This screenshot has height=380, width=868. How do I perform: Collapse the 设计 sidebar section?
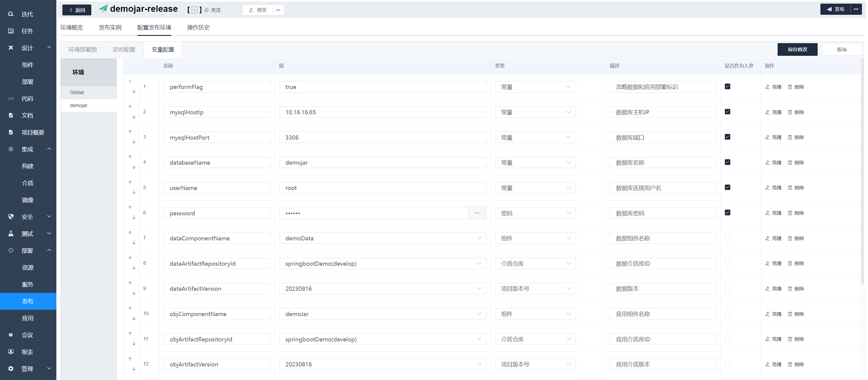49,48
